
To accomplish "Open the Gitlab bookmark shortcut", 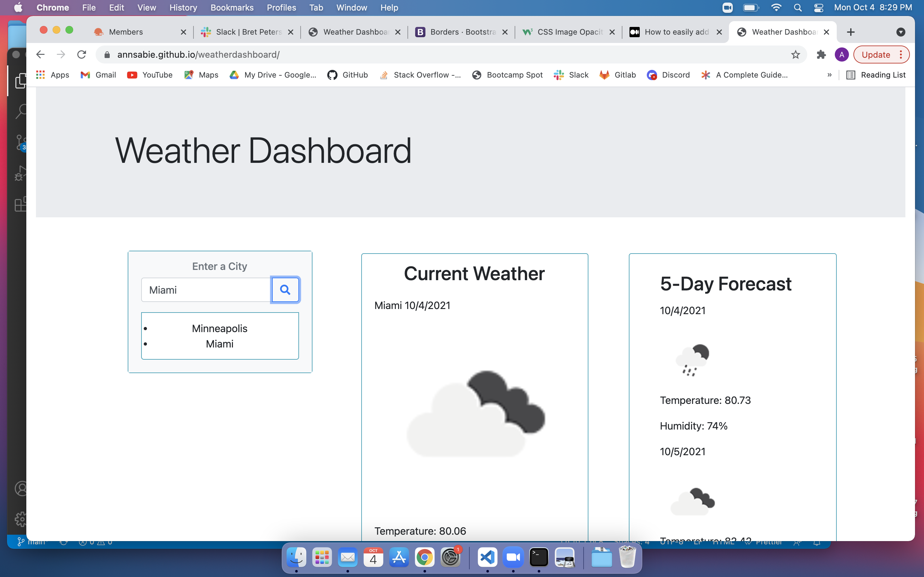I will 617,75.
